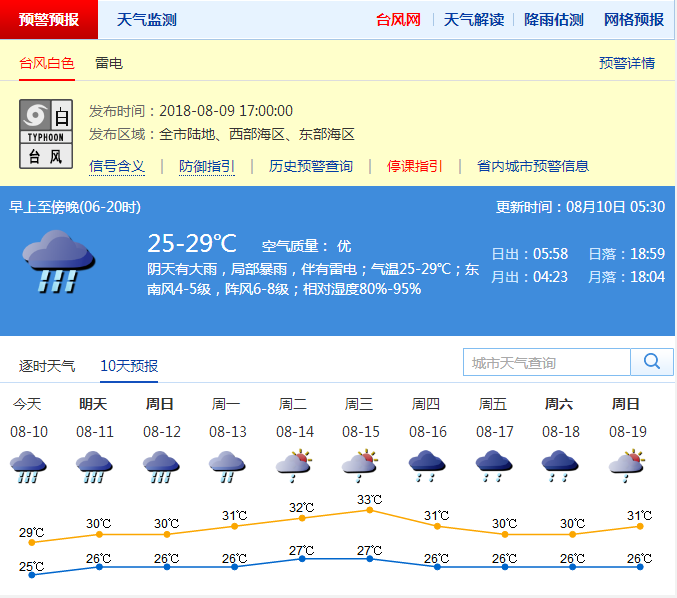The height and width of the screenshot is (598, 677).
Task: Switch to 逐时天气 hourly forecast
Action: 47,366
